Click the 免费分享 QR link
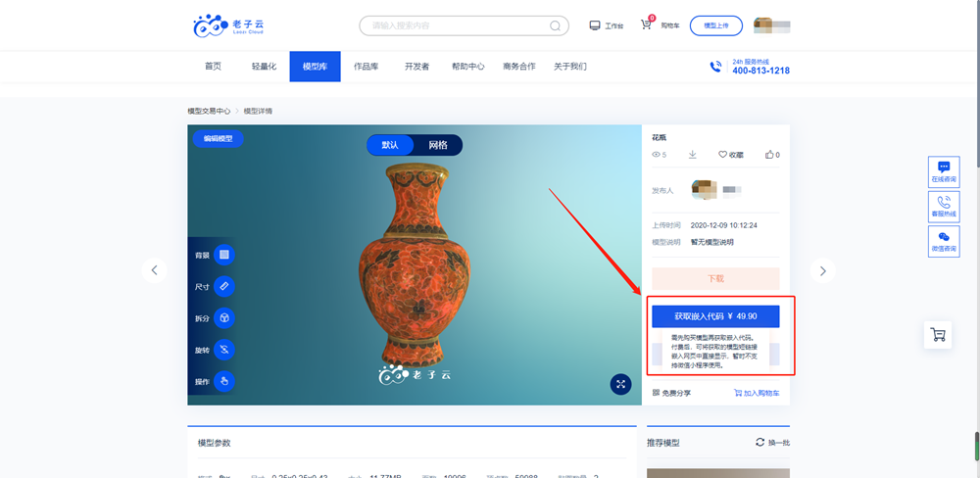 [672, 393]
